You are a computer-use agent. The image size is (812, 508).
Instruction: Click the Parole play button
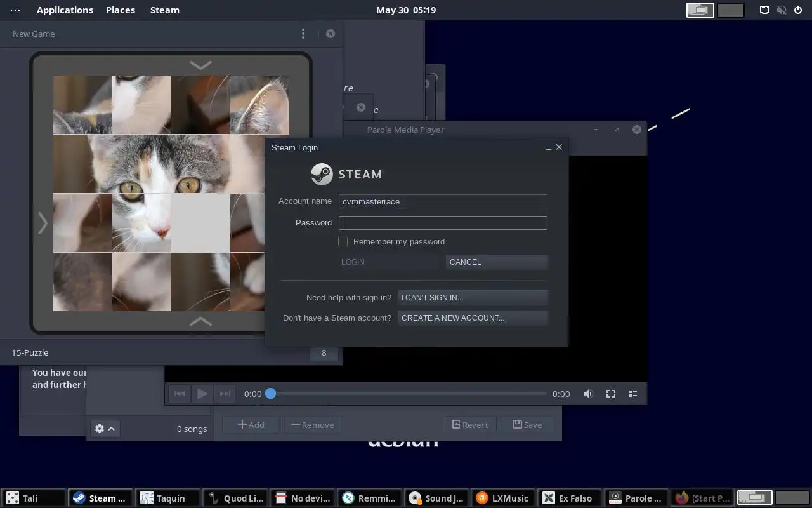202,394
